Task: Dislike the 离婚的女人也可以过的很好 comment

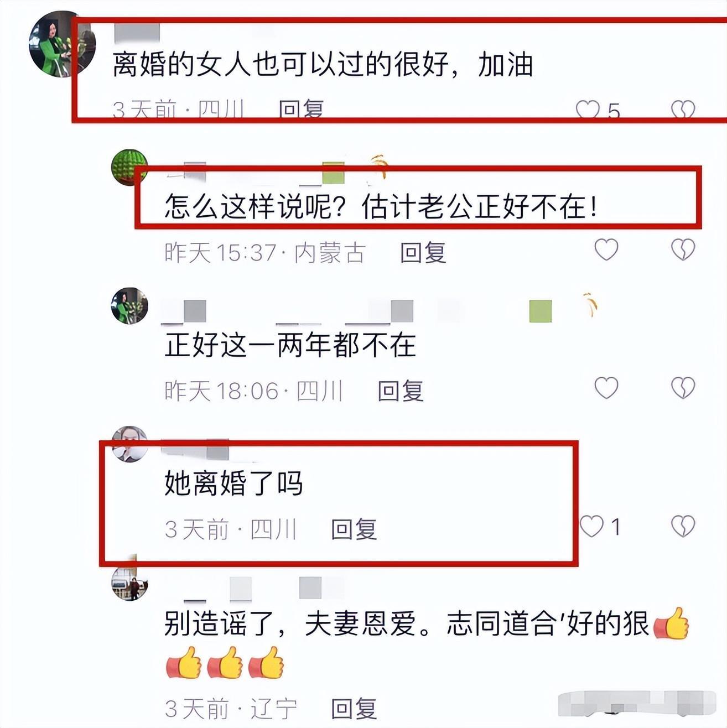Action: (x=683, y=110)
